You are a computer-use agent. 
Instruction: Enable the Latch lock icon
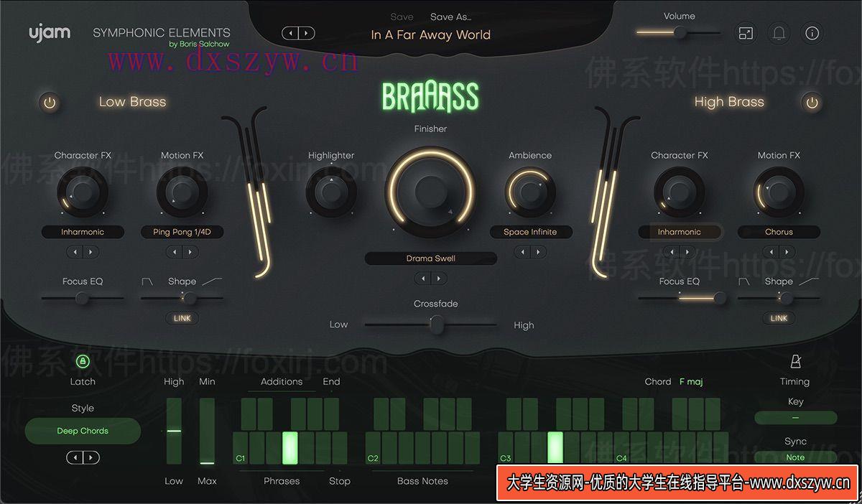pyautogui.click(x=83, y=361)
